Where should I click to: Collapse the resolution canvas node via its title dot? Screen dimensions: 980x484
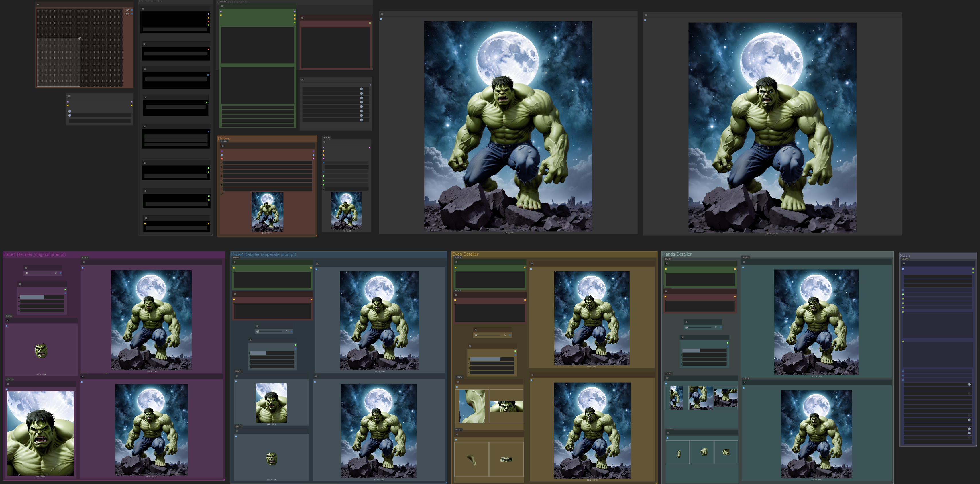[x=38, y=5]
